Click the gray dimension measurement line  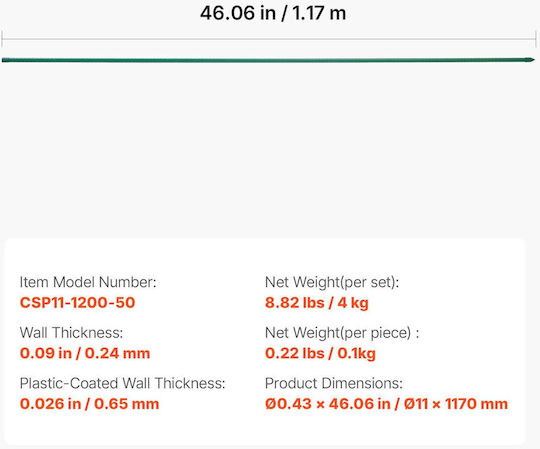tap(269, 39)
